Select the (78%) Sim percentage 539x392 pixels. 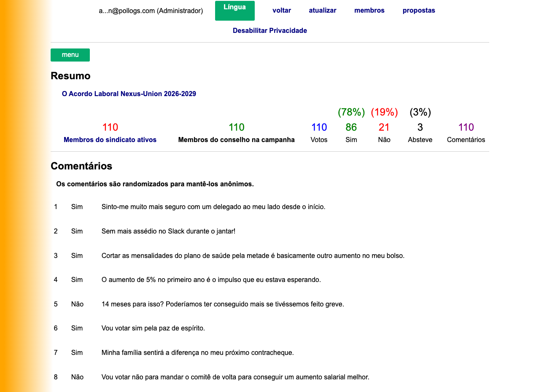[x=351, y=112]
